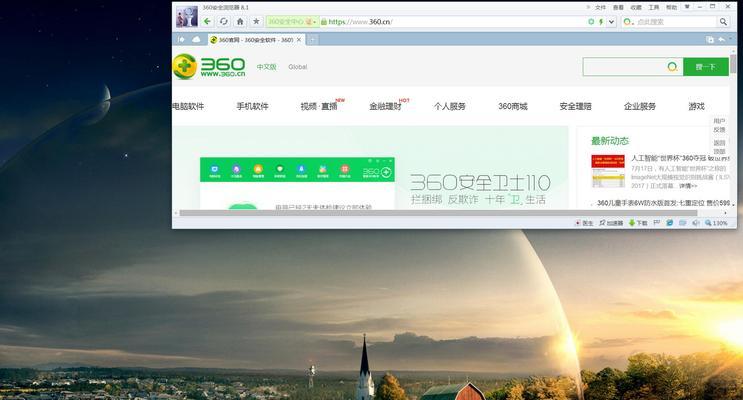
Task: Open 个人服务 navigation item
Action: pyautogui.click(x=450, y=106)
